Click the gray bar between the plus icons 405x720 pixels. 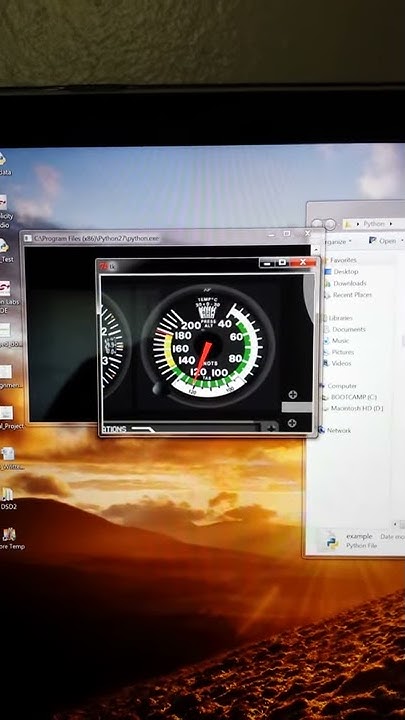296,407
